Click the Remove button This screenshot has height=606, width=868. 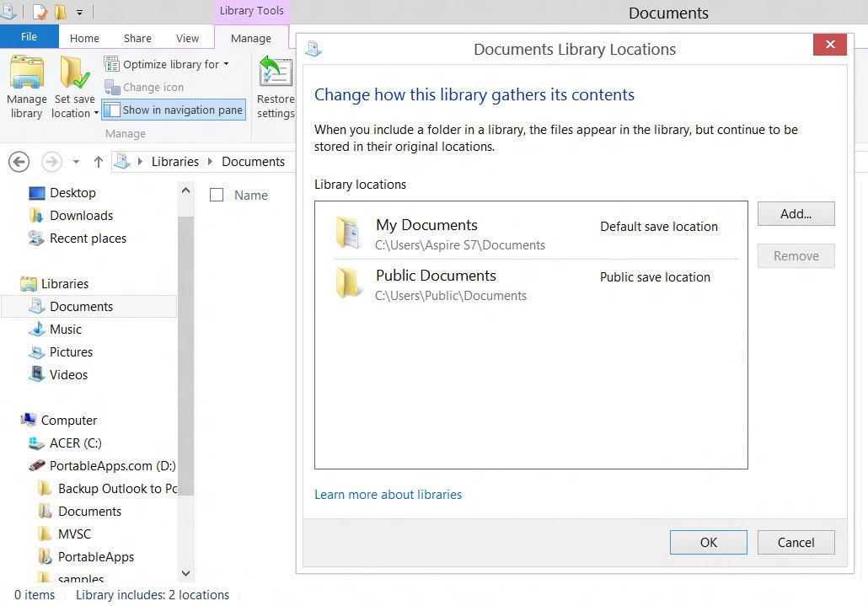tap(796, 255)
